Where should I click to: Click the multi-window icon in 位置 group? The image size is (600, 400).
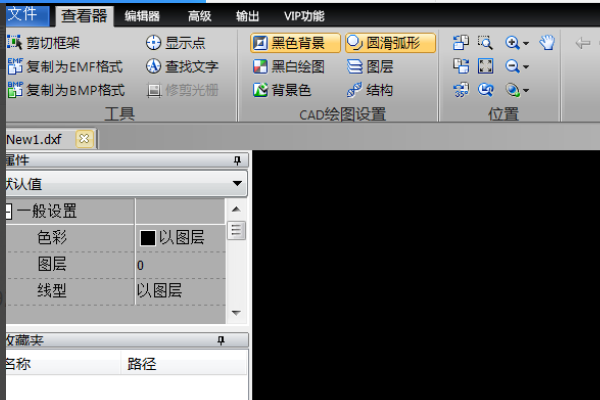click(x=461, y=42)
